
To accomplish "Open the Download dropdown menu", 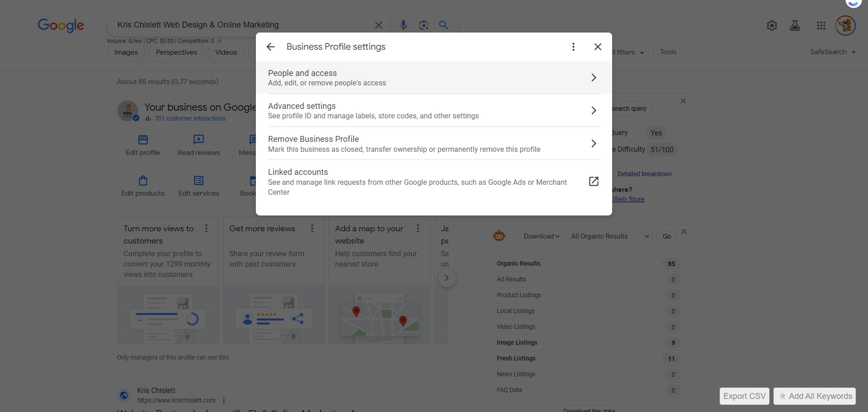I will [x=541, y=236].
